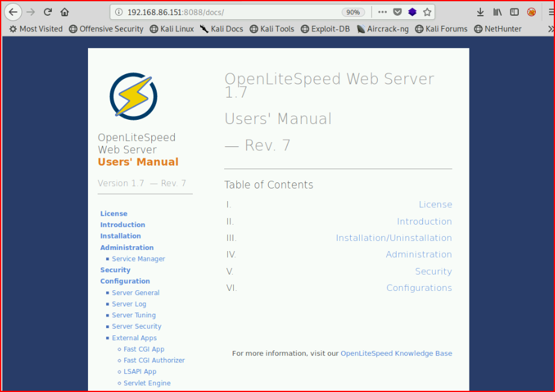Open the Library menu

click(x=497, y=12)
